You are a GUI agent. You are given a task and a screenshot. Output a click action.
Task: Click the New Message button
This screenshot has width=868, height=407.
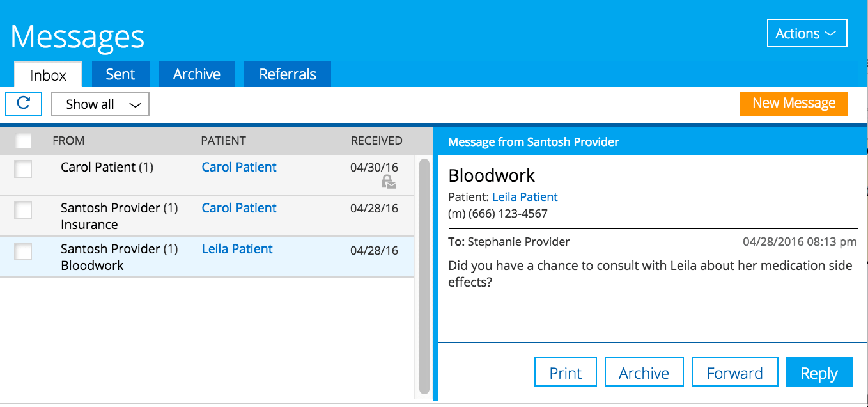[x=793, y=104]
